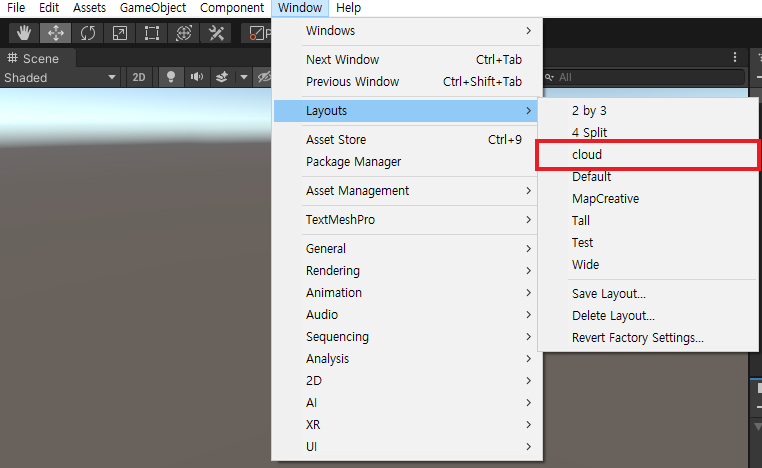Open the custom editor tools icon
The height and width of the screenshot is (468, 762).
coord(216,33)
